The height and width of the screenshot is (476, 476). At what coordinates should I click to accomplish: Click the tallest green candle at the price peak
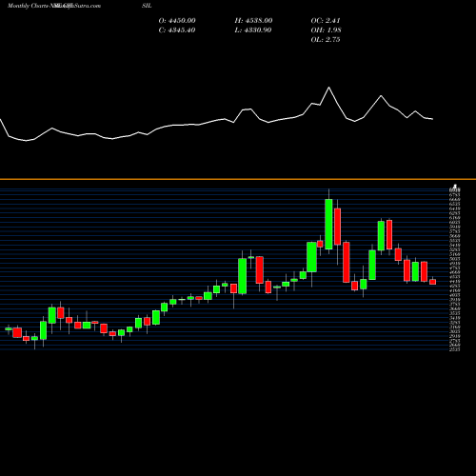(x=328, y=224)
